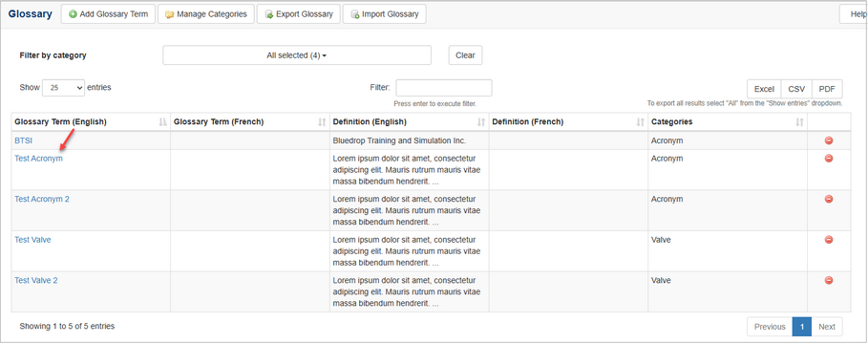
Task: Click the Acronym category of BTSI row
Action: click(x=667, y=140)
